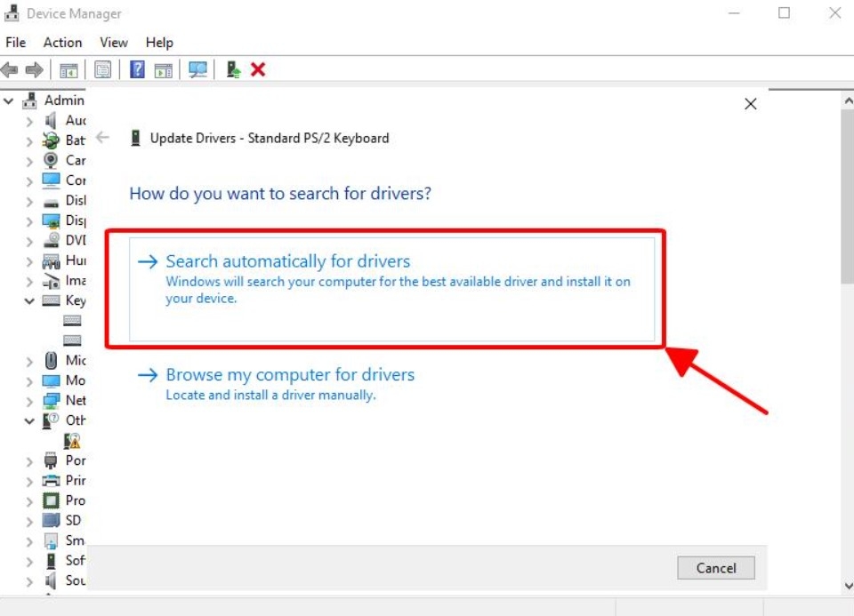Select second keyboard device under Keyboards
The width and height of the screenshot is (854, 616).
tap(72, 340)
